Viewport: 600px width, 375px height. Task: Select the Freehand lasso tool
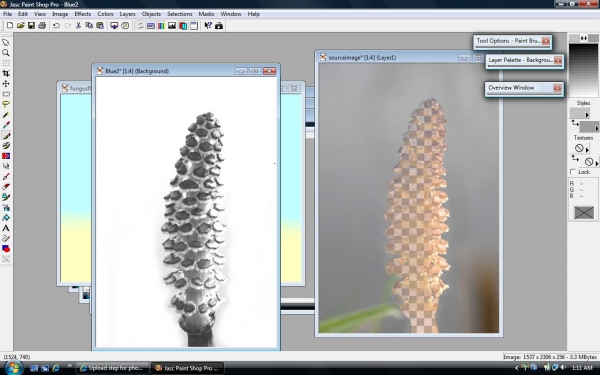point(6,104)
